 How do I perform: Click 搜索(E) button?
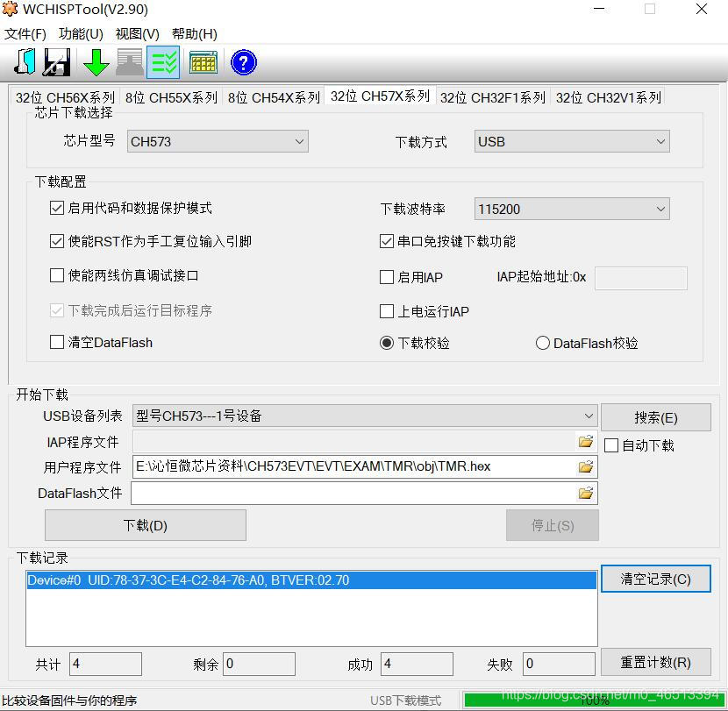(x=655, y=417)
